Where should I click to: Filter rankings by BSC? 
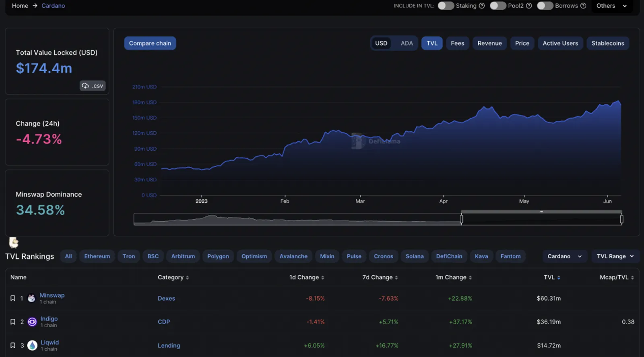coord(153,256)
